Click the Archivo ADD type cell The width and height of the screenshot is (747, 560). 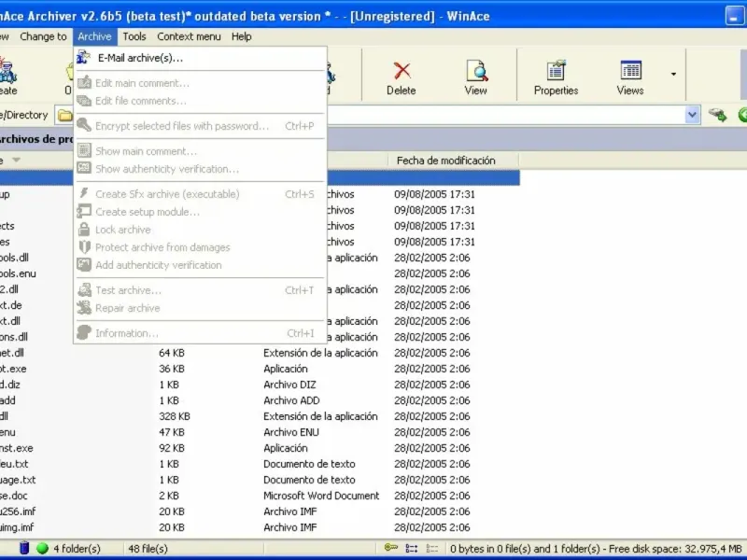291,400
